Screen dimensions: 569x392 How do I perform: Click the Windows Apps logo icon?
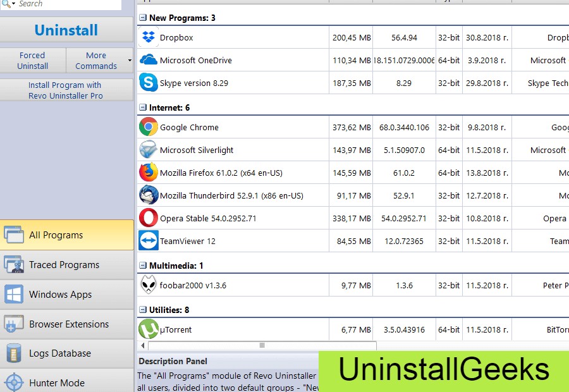pyautogui.click(x=14, y=294)
